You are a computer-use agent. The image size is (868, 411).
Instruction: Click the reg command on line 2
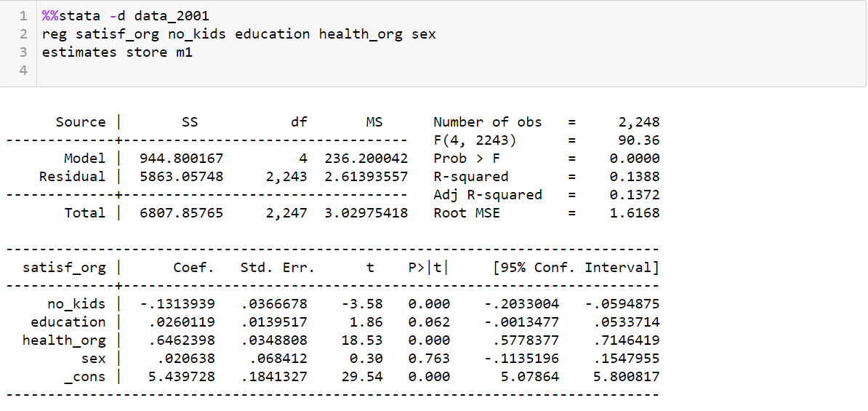55,35
